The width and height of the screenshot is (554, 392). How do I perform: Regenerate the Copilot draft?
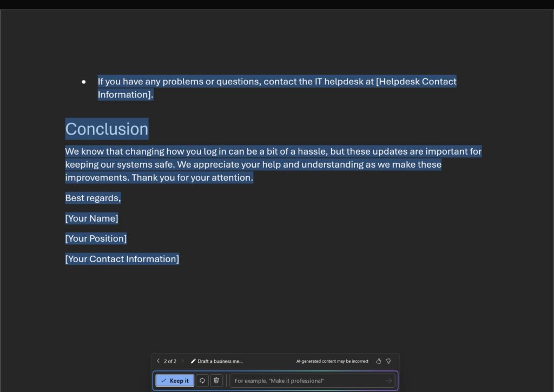click(202, 380)
